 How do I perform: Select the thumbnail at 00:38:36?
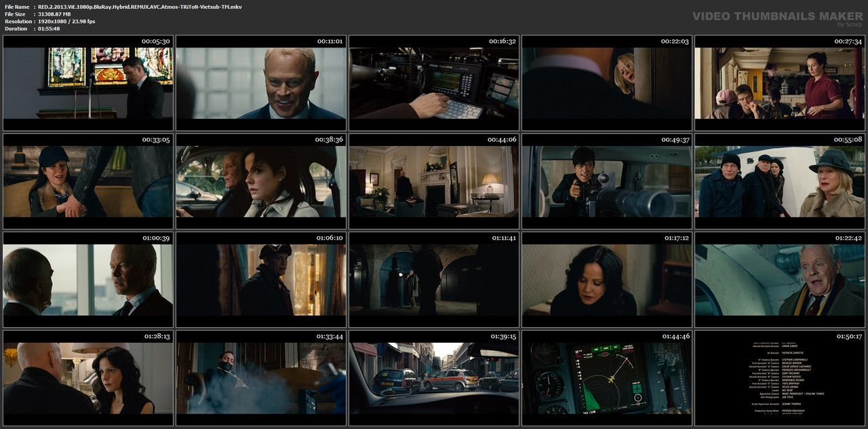(x=261, y=181)
